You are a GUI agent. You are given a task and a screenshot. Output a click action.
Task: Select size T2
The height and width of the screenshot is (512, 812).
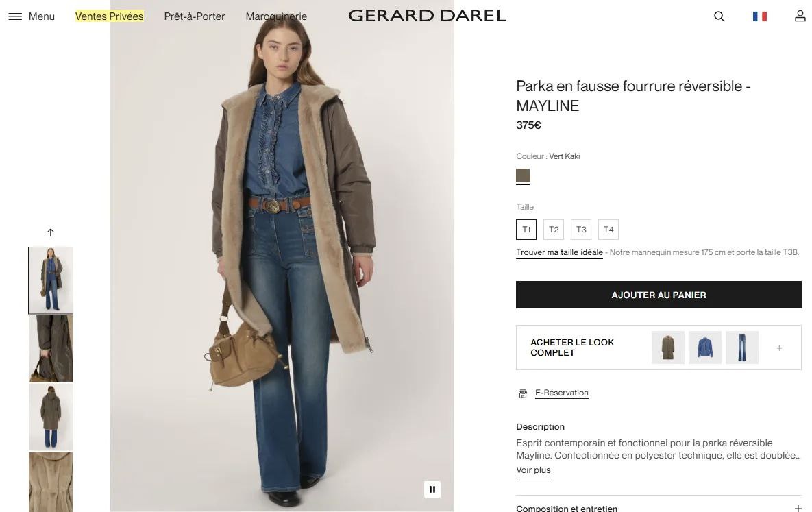[x=554, y=230]
